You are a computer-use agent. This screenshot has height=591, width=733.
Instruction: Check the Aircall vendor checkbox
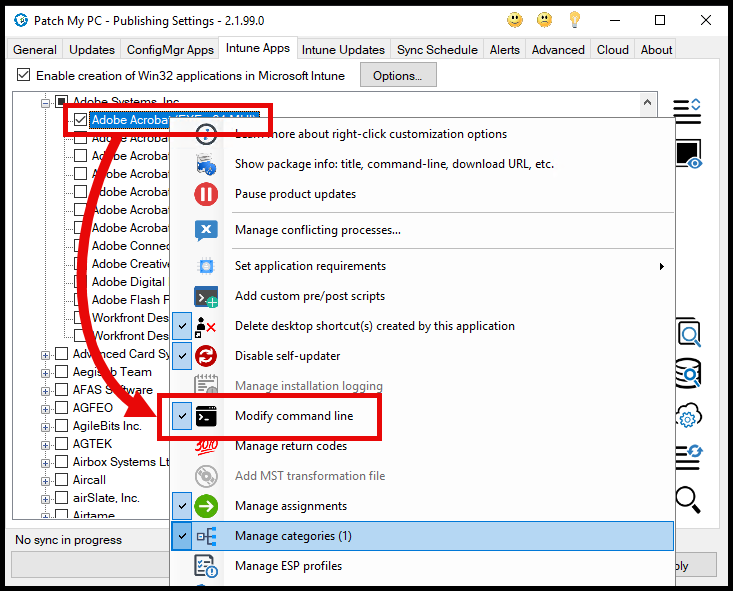pos(62,479)
